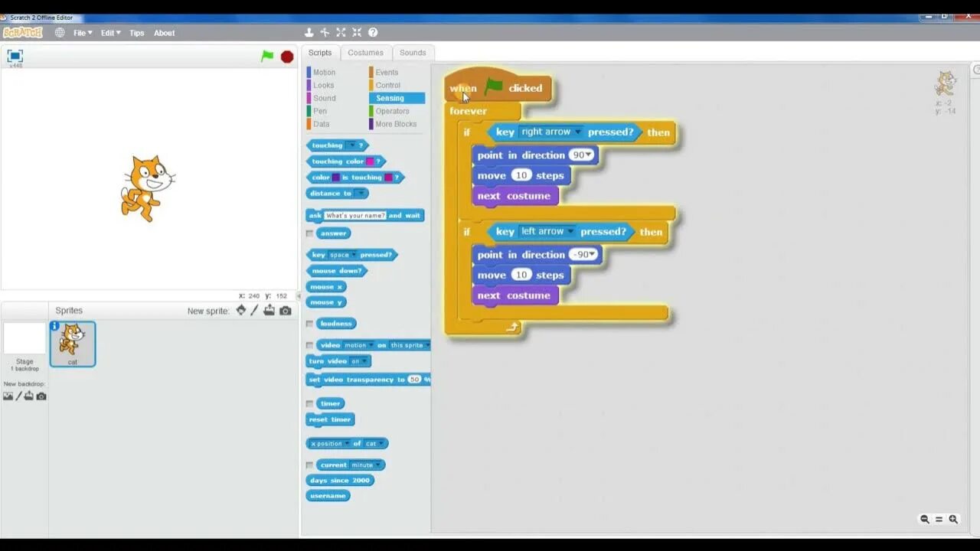980x551 pixels.
Task: Edit the ask block question field
Action: [355, 216]
